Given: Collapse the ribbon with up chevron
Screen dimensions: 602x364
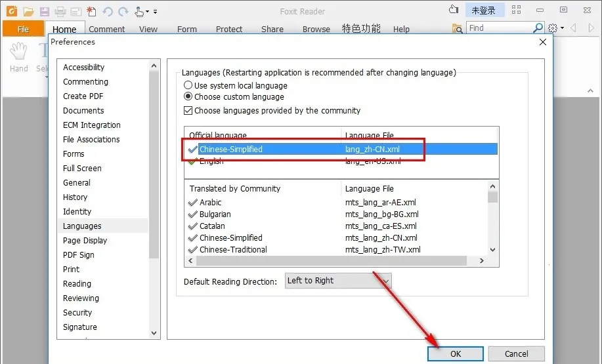Looking at the screenshot, I should tap(590, 91).
